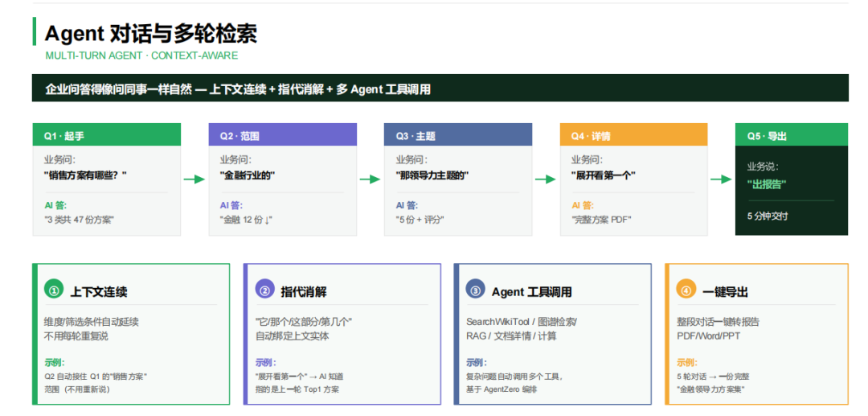Click purple "示例:" label in 指代消解 card
This screenshot has height=416, width=868.
266,364
